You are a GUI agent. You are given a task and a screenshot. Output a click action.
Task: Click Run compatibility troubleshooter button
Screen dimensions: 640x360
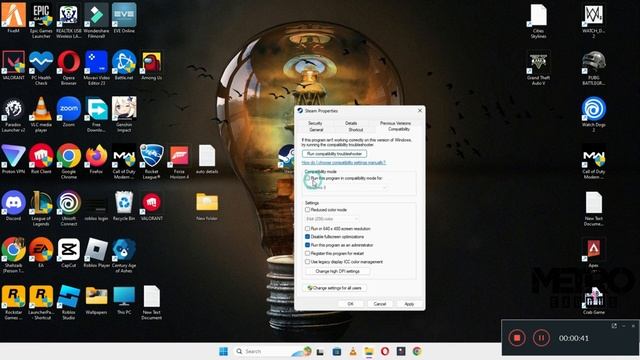[334, 154]
